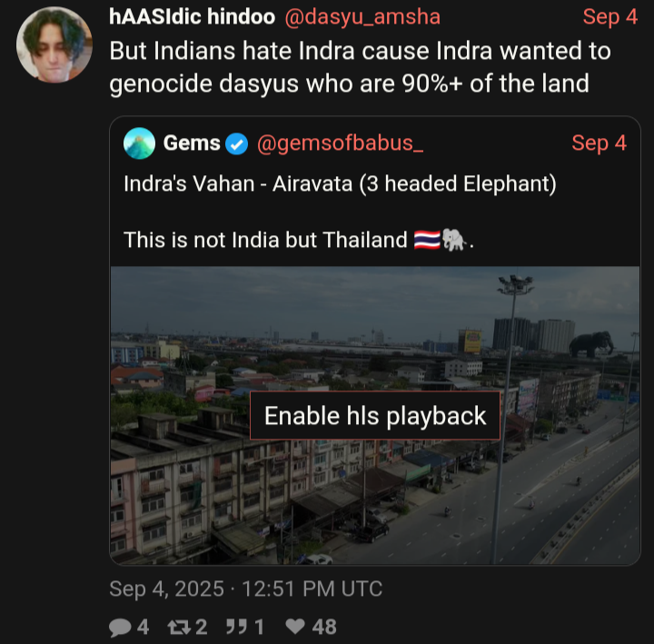Click the replies speech bubble icon
654x644 pixels.
120,627
